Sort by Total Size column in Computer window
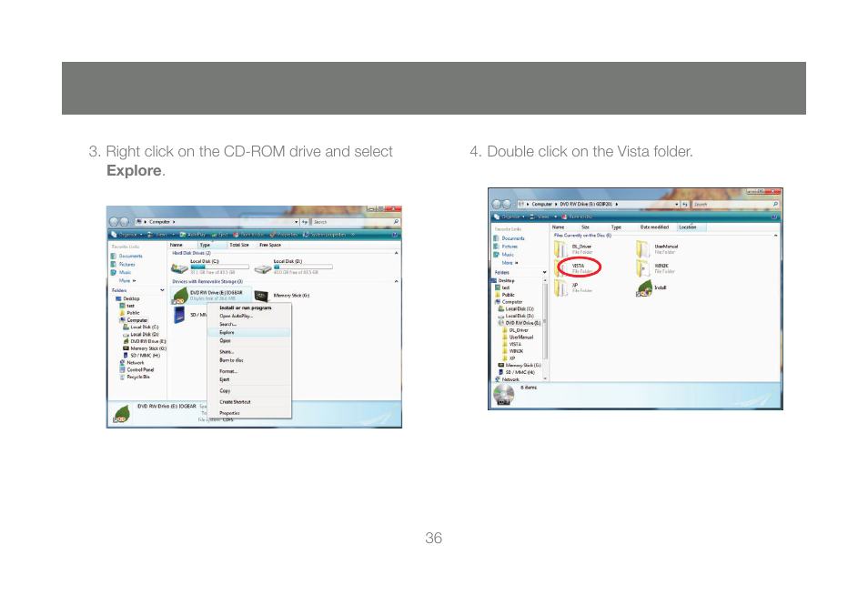Viewport: 868px width, 605px height. coord(240,245)
